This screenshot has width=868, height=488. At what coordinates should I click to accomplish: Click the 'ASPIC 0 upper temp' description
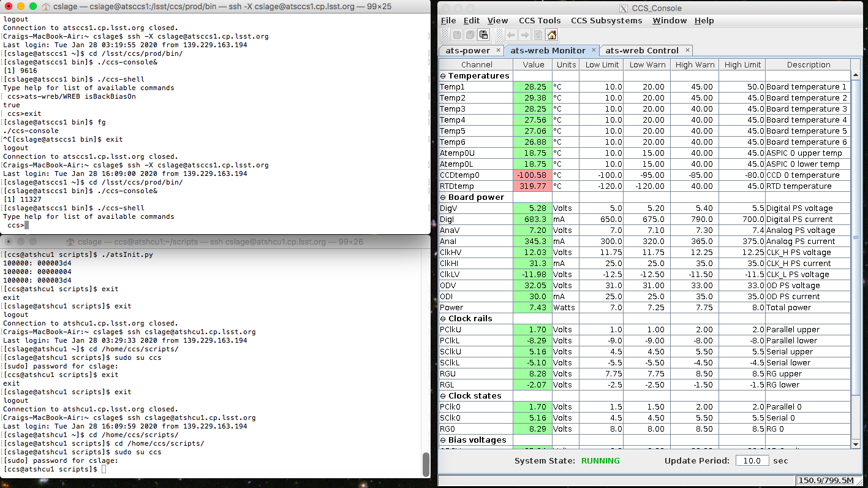[x=809, y=153]
